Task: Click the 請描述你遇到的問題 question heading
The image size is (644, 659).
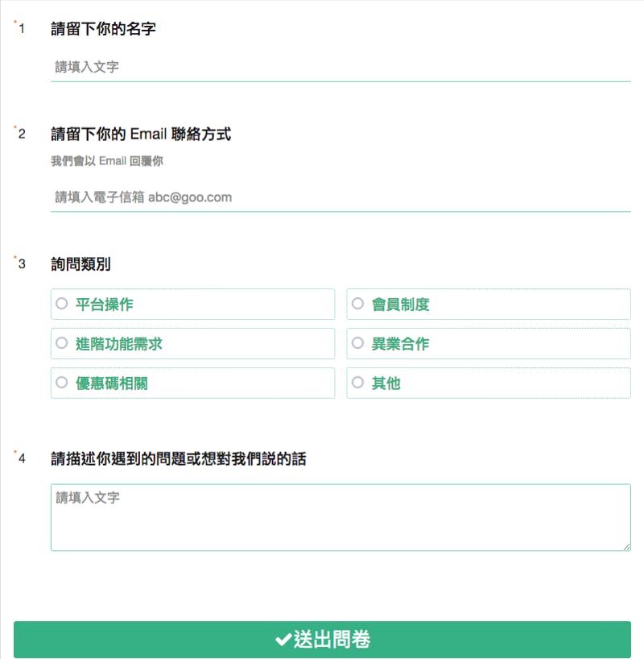Action: click(x=178, y=459)
